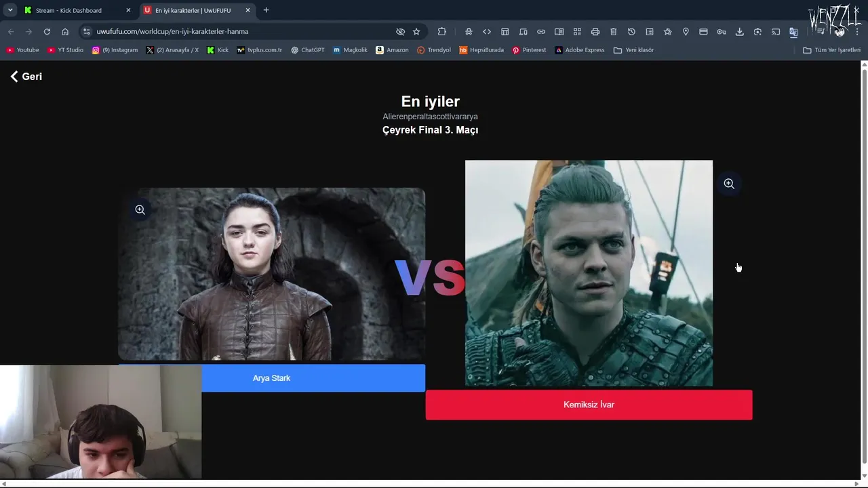Translate this page with Google Translate icon
Image resolution: width=868 pixels, height=488 pixels.
[794, 31]
